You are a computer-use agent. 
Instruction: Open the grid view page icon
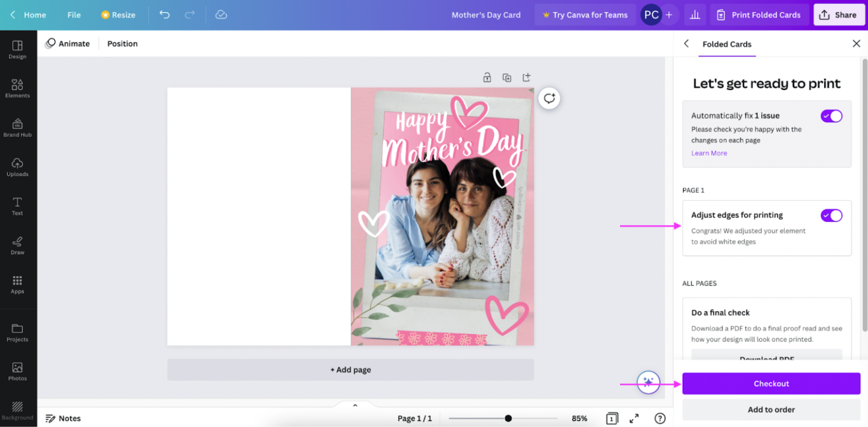tap(612, 419)
